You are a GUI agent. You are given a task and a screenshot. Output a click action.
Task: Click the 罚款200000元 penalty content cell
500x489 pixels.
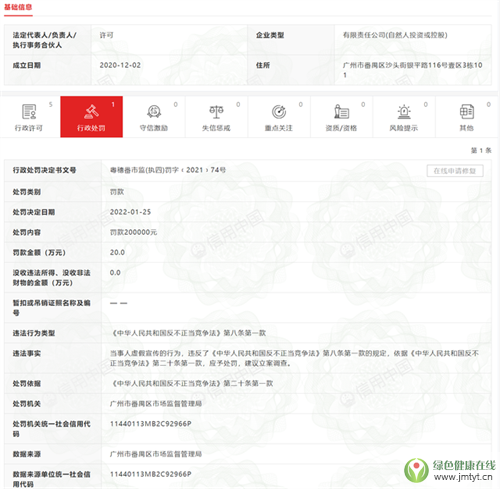click(x=133, y=232)
